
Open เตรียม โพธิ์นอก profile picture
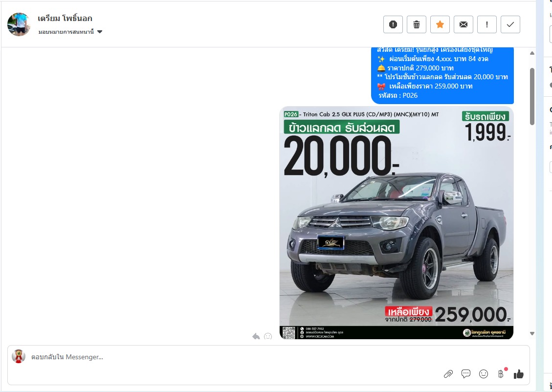[x=19, y=24]
